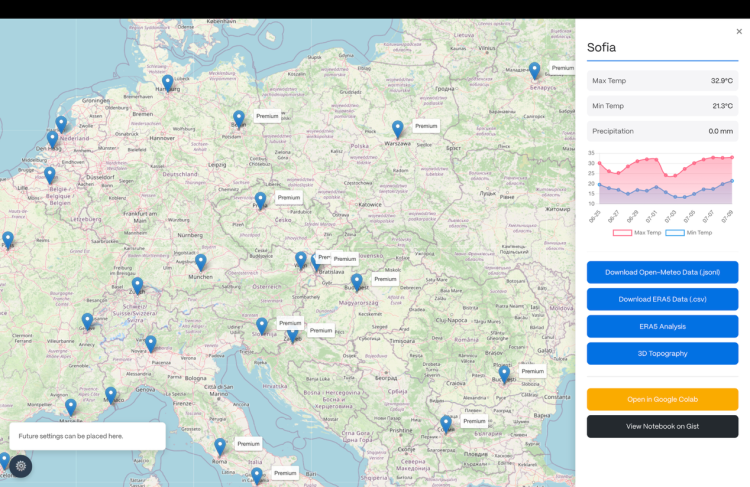Click the Premium label beside Budapest

tap(386, 279)
